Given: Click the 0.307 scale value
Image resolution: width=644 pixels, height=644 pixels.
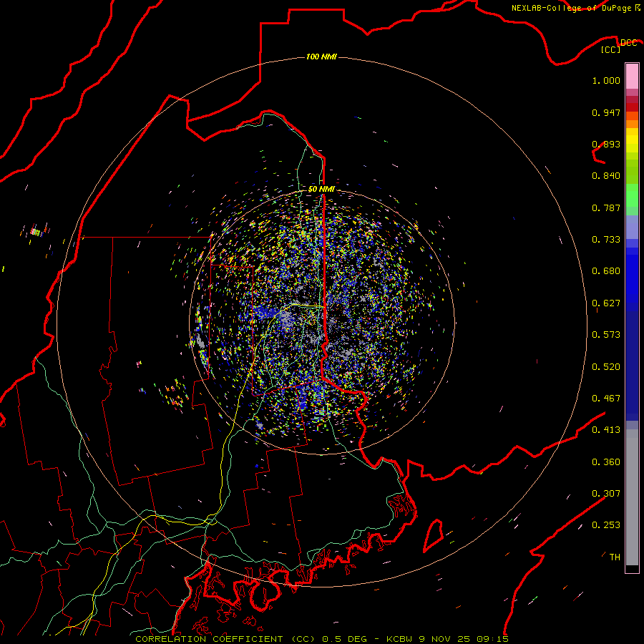Looking at the screenshot, I should point(606,494).
